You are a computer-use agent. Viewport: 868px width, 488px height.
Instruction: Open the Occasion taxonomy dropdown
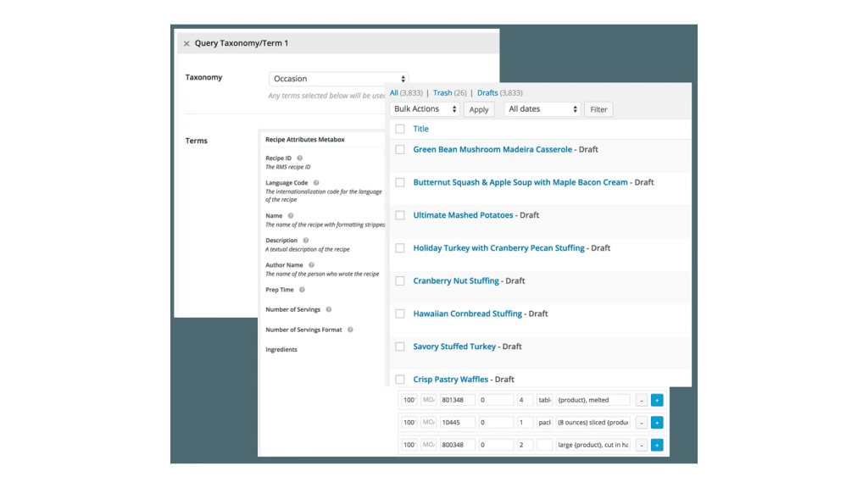tap(339, 79)
